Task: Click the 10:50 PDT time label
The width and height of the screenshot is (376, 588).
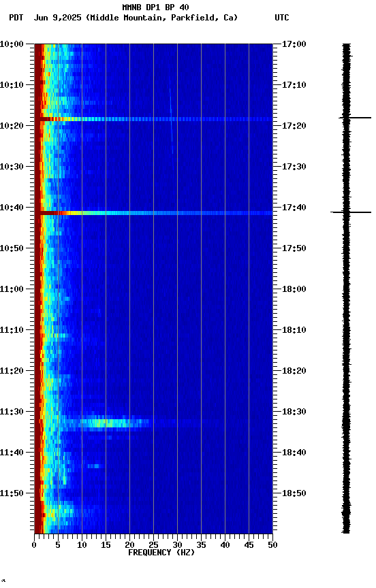Action: pos(12,248)
